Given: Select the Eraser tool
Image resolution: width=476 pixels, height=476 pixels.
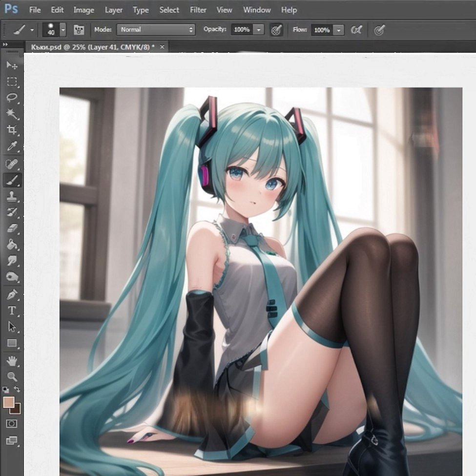Looking at the screenshot, I should [12, 228].
